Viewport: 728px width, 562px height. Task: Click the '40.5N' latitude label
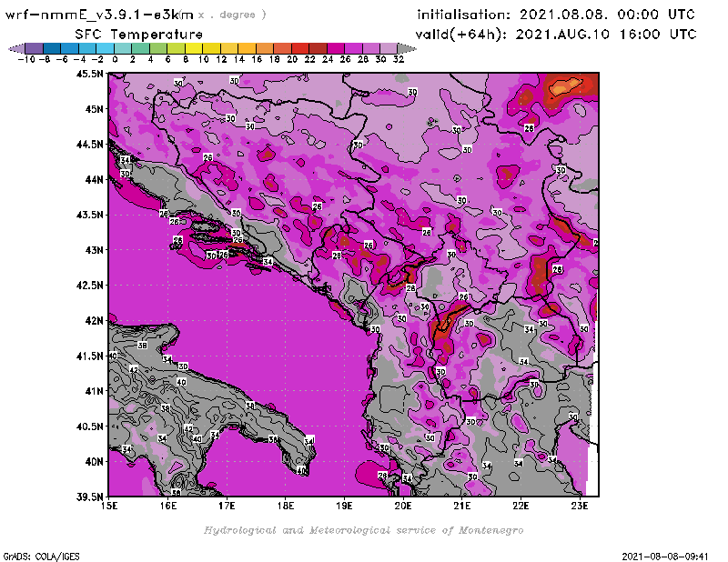[89, 426]
